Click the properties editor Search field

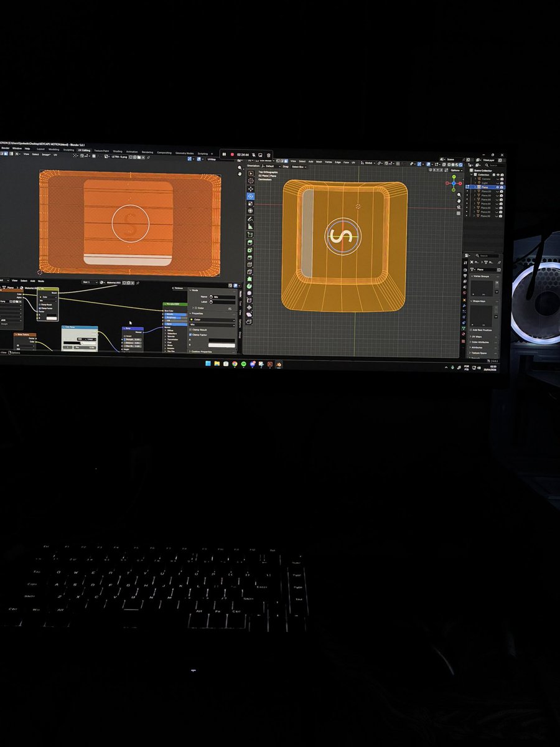(488, 256)
